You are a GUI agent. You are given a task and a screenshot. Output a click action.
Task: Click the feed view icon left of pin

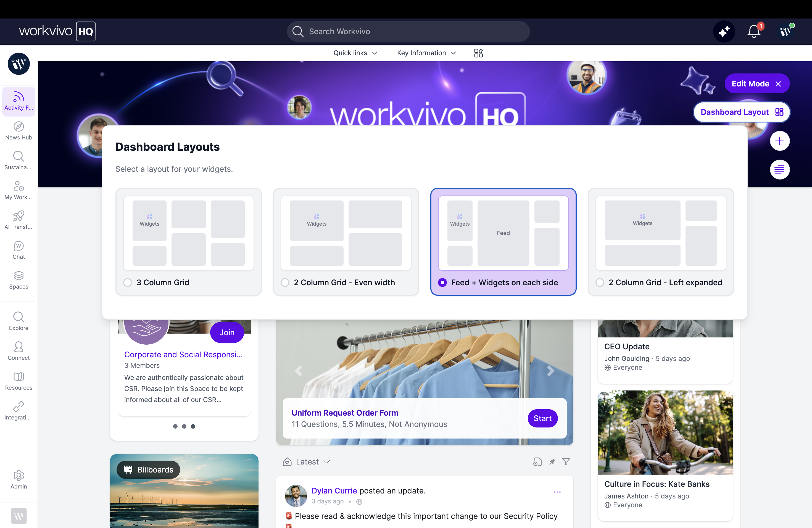point(537,462)
